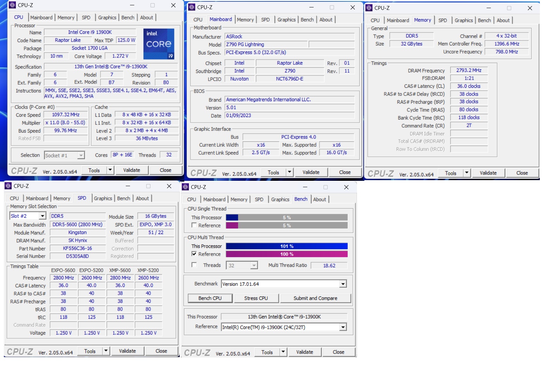Switch to Mainboard tab in CPU window
This screenshot has width=543, height=392.
(x=41, y=18)
